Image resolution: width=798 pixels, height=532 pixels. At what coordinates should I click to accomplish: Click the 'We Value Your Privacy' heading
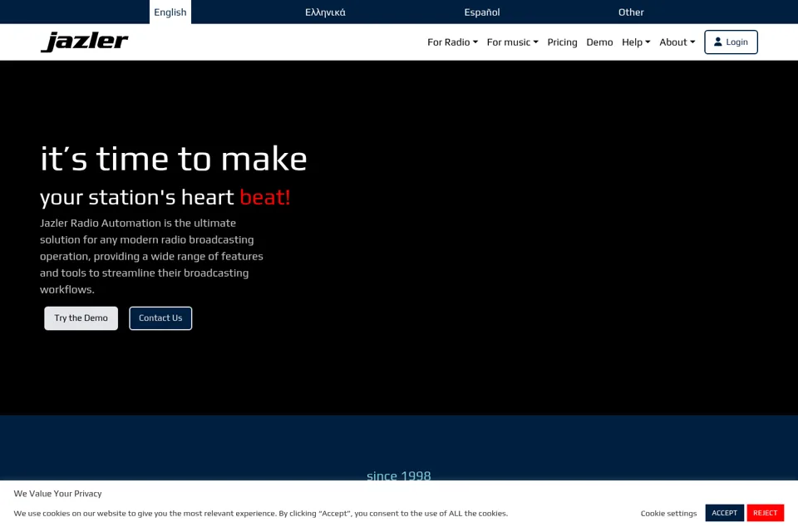click(57, 493)
